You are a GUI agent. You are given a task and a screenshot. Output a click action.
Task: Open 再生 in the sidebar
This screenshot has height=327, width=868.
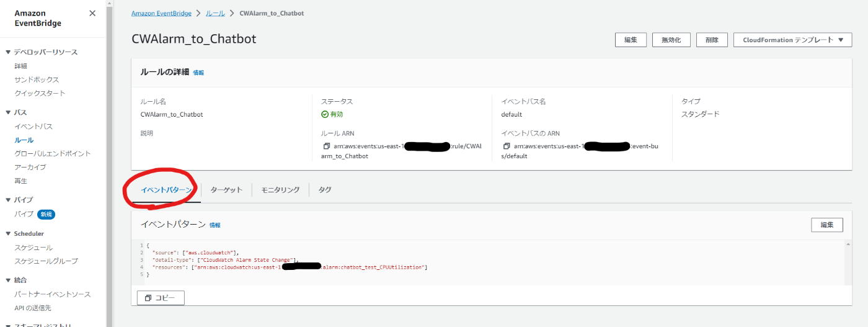pos(20,181)
